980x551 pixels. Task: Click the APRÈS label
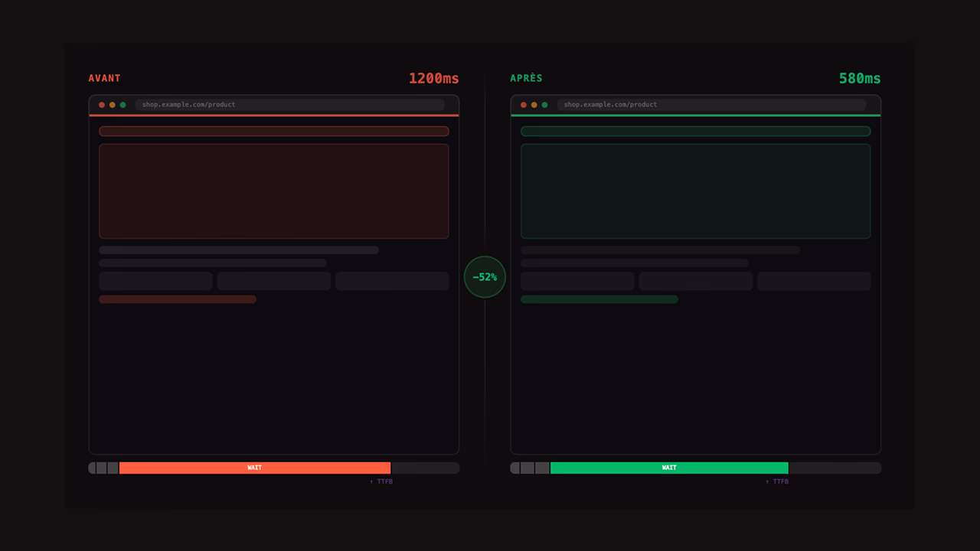click(x=527, y=78)
